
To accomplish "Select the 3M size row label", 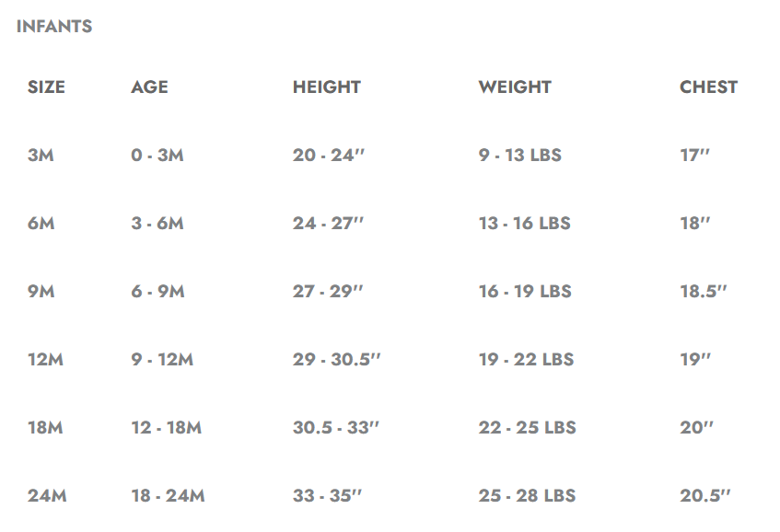I will coord(41,156).
